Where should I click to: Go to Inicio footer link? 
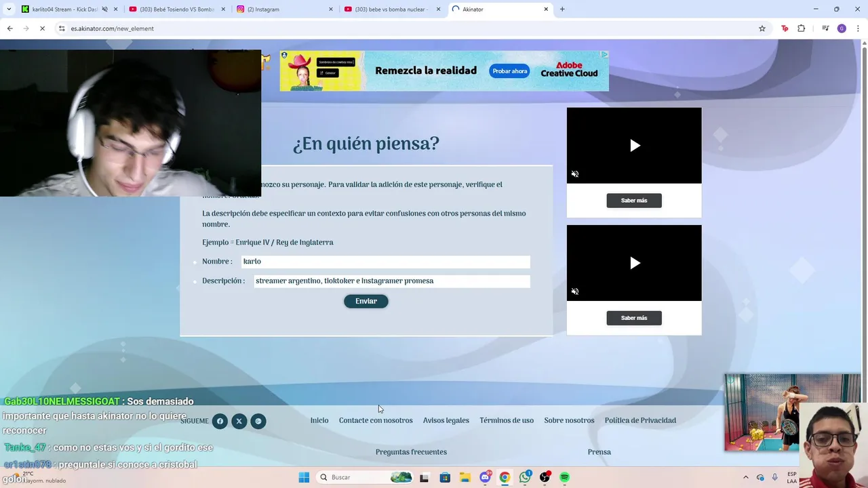point(319,420)
